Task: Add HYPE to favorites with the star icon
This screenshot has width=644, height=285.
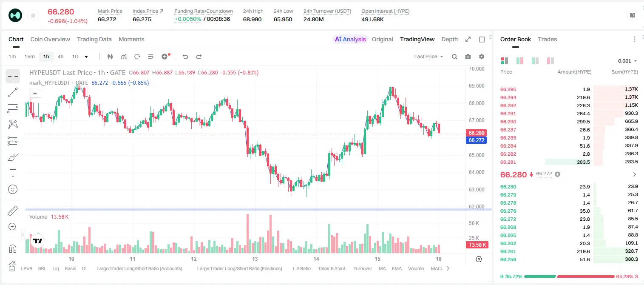Action: pyautogui.click(x=33, y=16)
